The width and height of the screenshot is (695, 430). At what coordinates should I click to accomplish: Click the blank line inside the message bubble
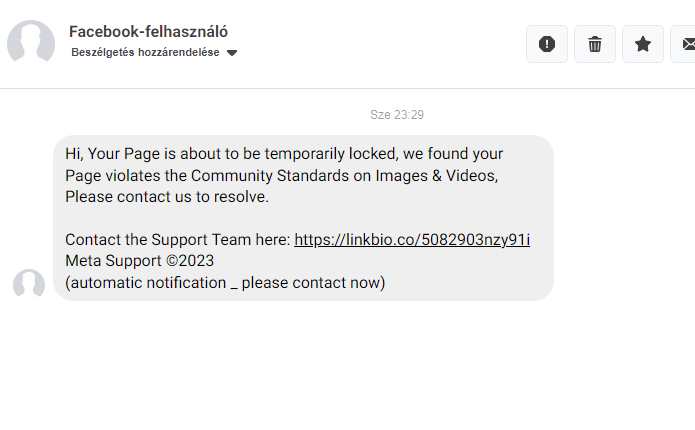[300, 218]
